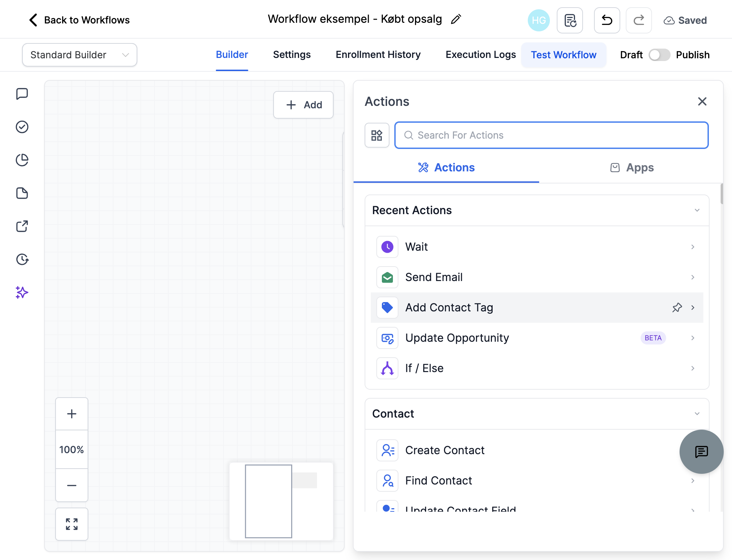
Task: Open the pie chart stats icon in sidebar
Action: [x=22, y=160]
